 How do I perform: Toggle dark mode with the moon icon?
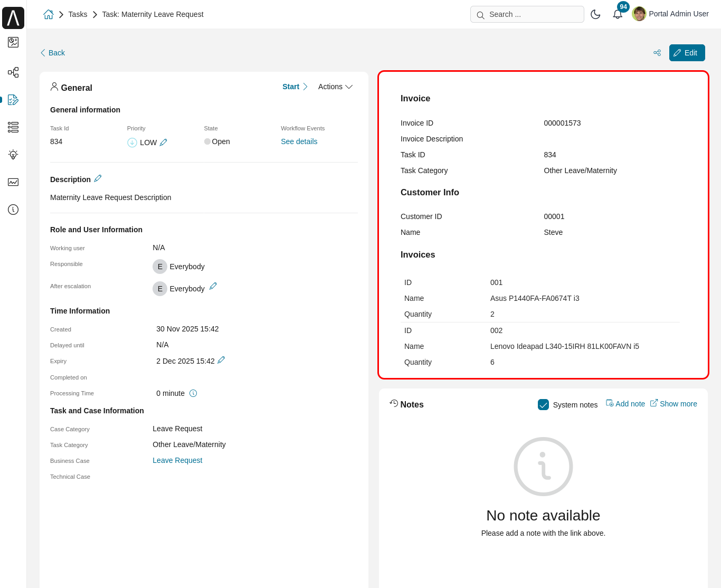click(x=595, y=14)
